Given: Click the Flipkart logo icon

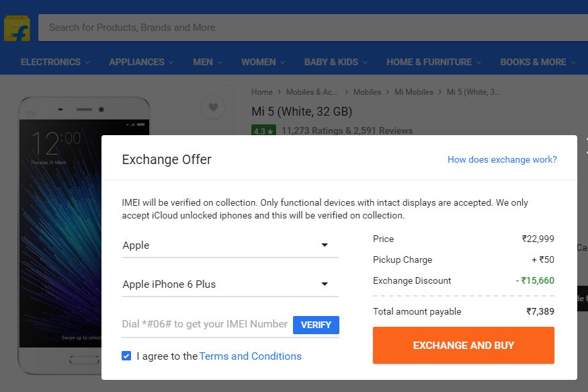Looking at the screenshot, I should (17, 28).
